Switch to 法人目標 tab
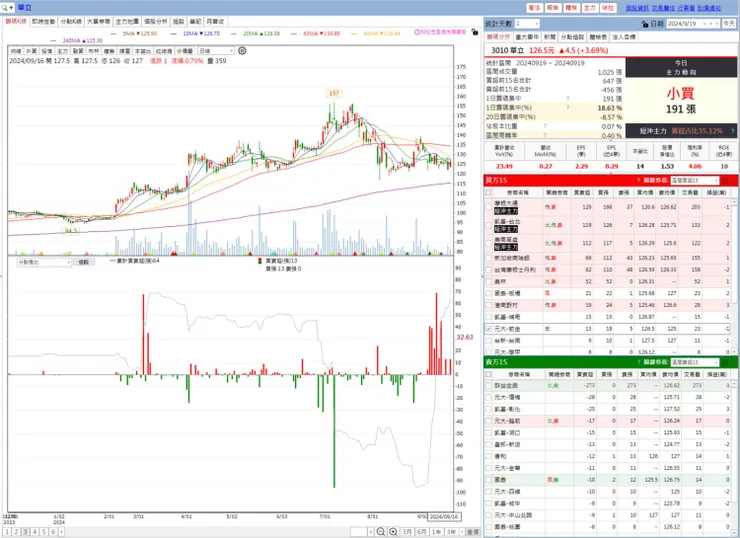 [624, 37]
